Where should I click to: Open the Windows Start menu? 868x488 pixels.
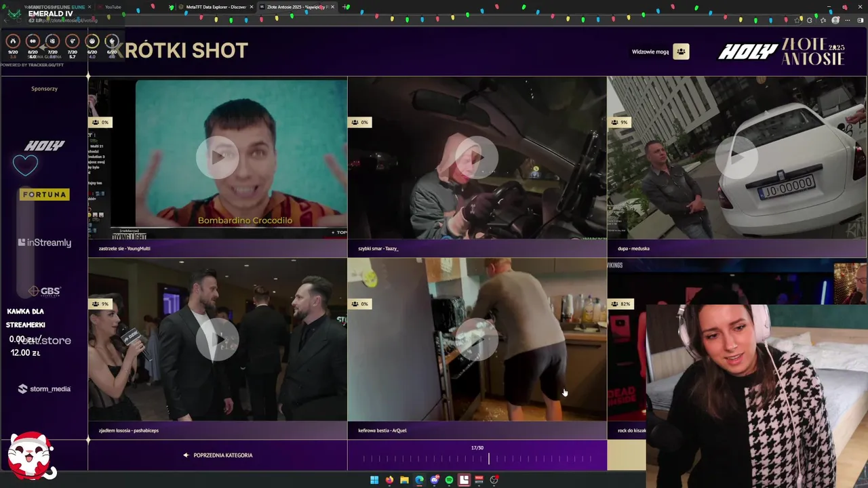pyautogui.click(x=374, y=480)
